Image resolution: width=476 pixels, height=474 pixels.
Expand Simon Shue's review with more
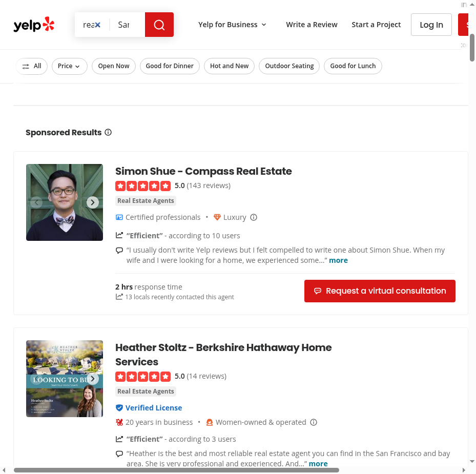338,260
